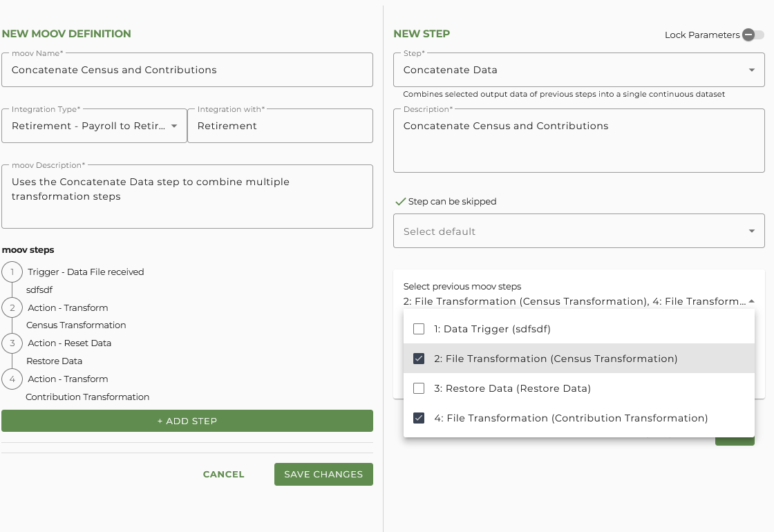Image resolution: width=774 pixels, height=532 pixels.
Task: Select Action - Reset Data step
Action: pos(70,343)
